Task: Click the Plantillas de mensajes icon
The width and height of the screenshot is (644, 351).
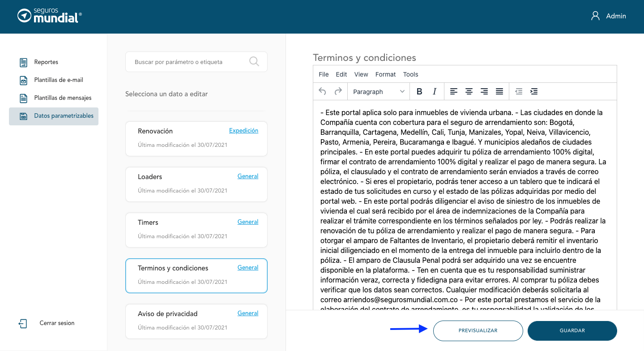Action: [24, 98]
